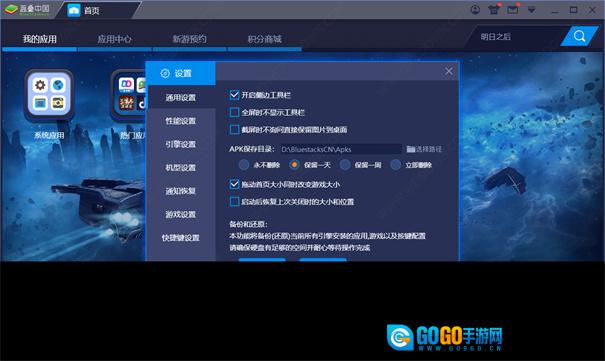
Task: Select 快捷键设置 in settings sidebar
Action: click(x=181, y=238)
